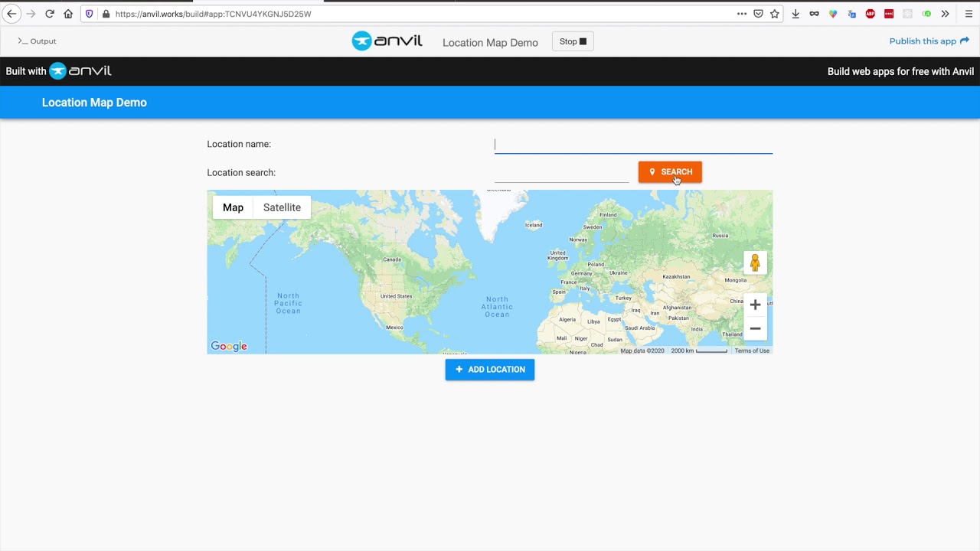Open the map Terms of Use link
Screen dimensions: 980x551
click(752, 350)
